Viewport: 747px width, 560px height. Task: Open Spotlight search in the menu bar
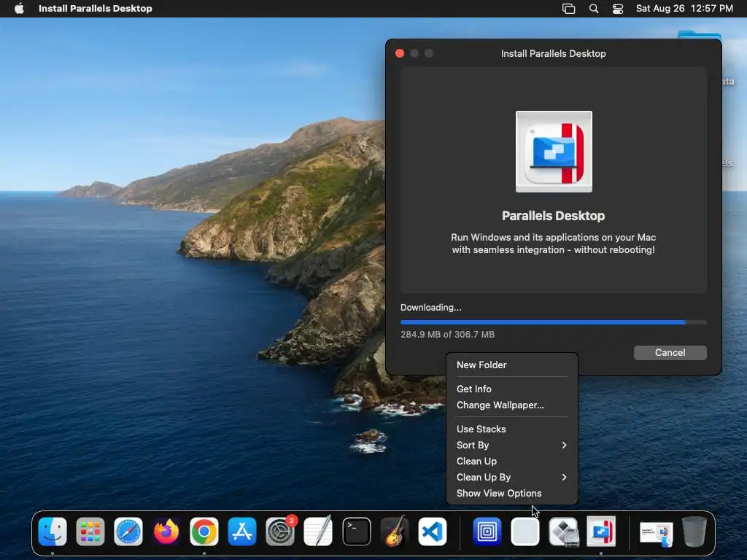(594, 9)
